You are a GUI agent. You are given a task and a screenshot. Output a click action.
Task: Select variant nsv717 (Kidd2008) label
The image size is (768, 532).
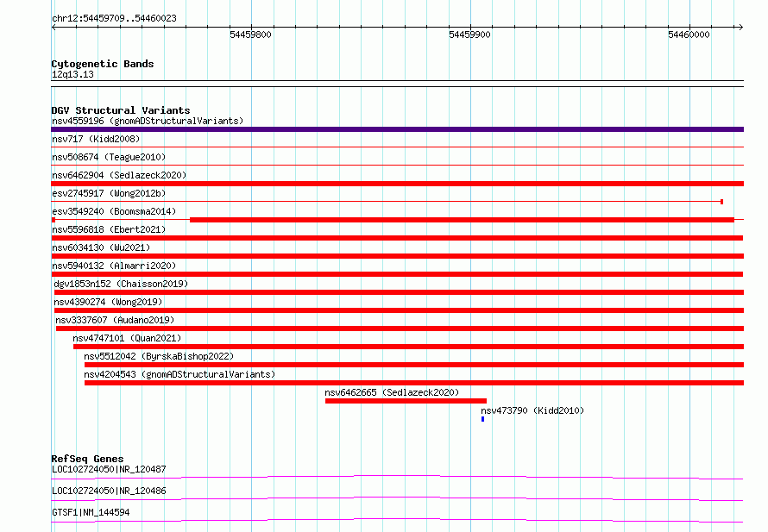(x=96, y=139)
